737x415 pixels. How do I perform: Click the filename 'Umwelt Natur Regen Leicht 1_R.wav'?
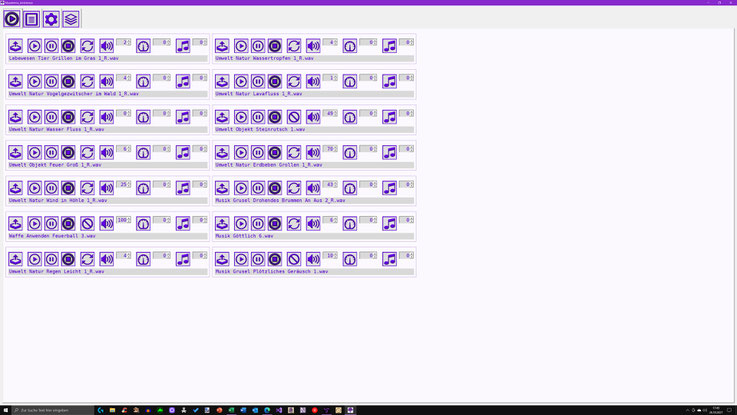(56, 272)
